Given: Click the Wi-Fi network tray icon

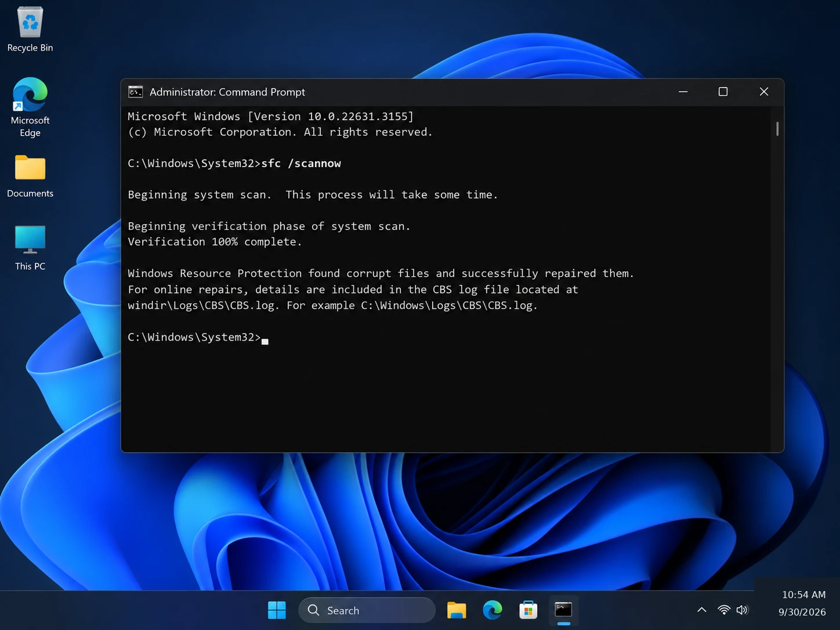Looking at the screenshot, I should (724, 610).
